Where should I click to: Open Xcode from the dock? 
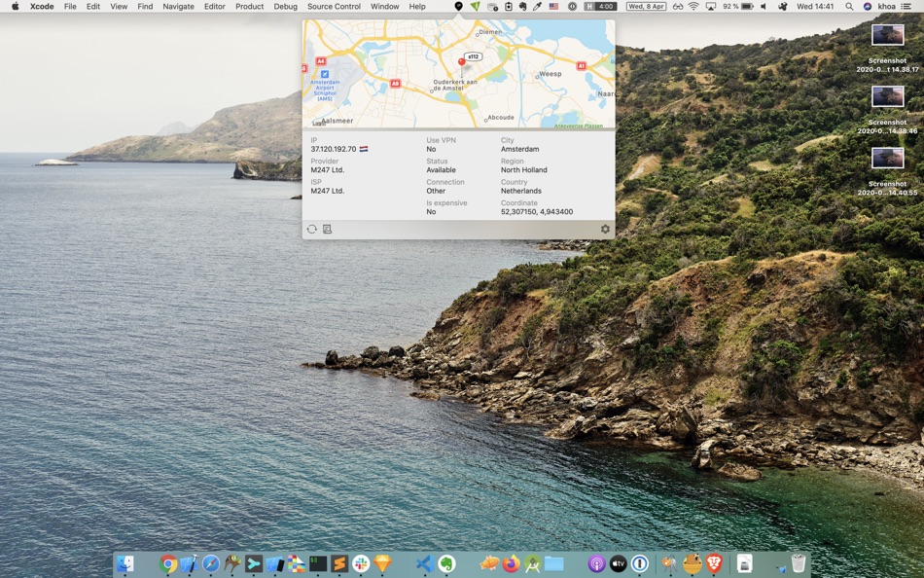(189, 563)
